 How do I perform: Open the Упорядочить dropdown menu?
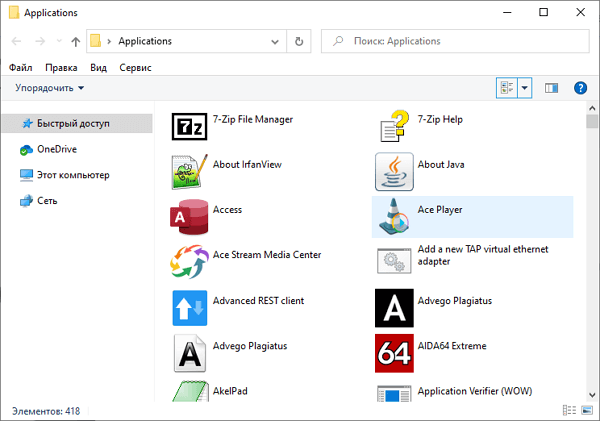(x=49, y=88)
